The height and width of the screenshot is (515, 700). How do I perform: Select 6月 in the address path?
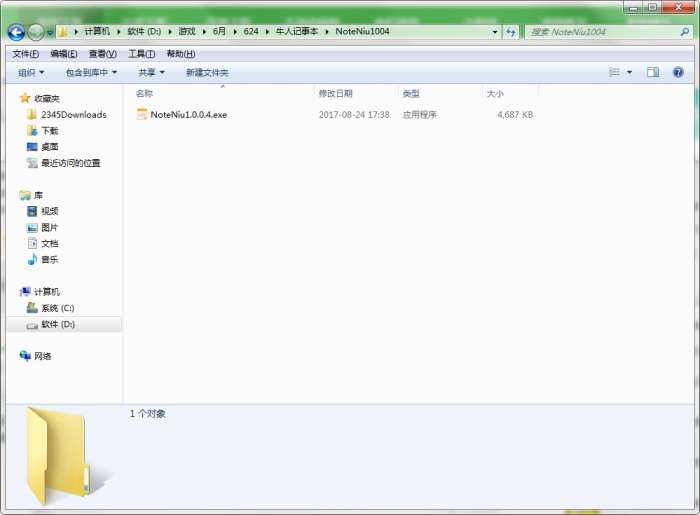(219, 31)
